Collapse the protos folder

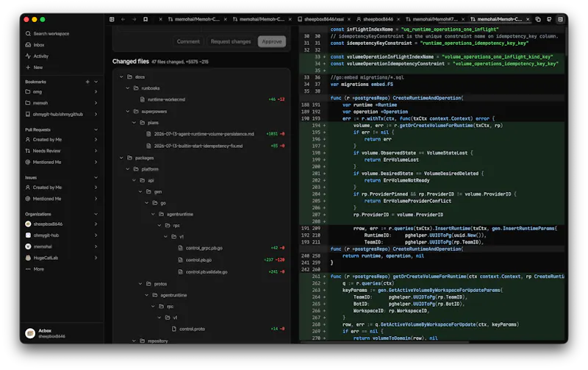140,284
